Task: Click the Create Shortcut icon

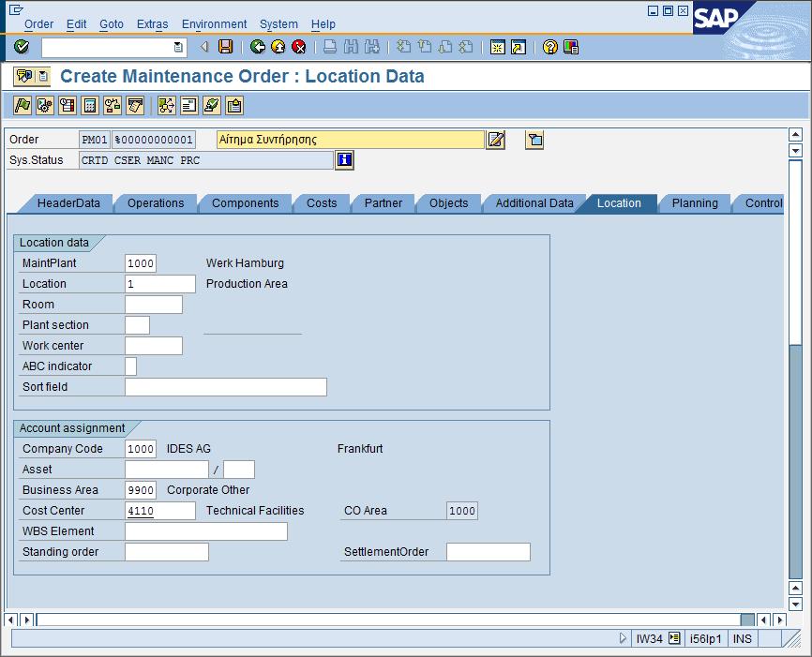Action: [518, 47]
